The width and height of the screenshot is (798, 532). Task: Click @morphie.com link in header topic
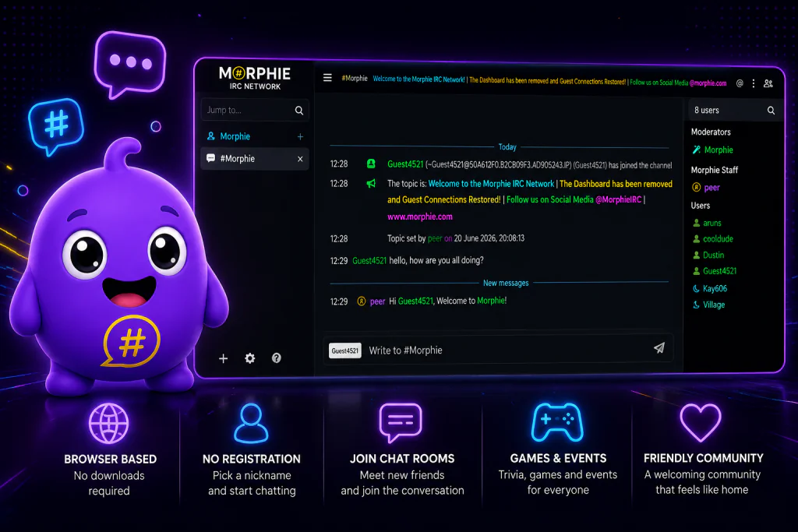point(708,83)
